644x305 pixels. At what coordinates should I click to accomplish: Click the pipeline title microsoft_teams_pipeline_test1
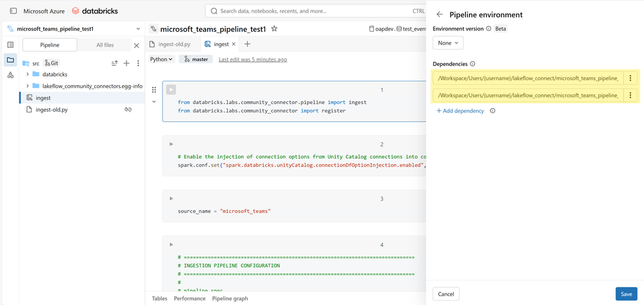(x=213, y=29)
